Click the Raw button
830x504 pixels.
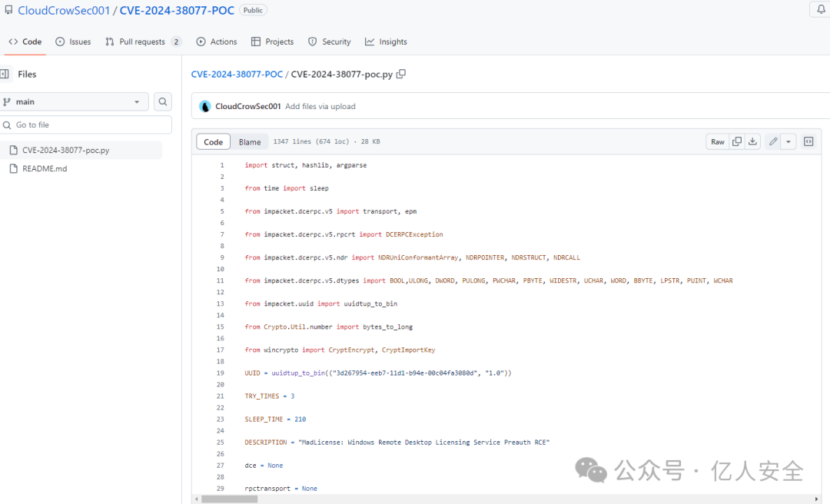tap(717, 141)
